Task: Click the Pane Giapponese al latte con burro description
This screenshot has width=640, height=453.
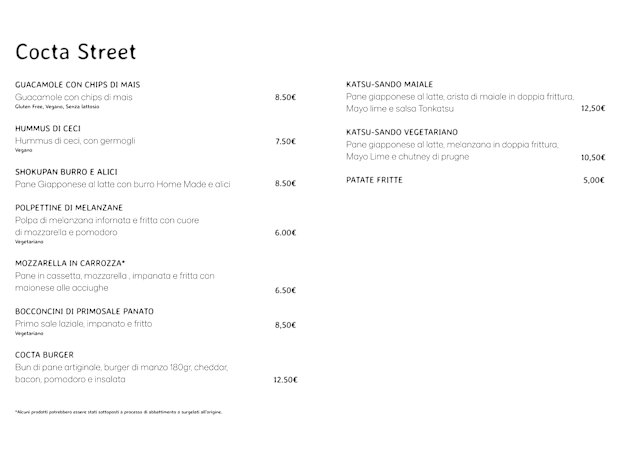Action: [x=123, y=184]
